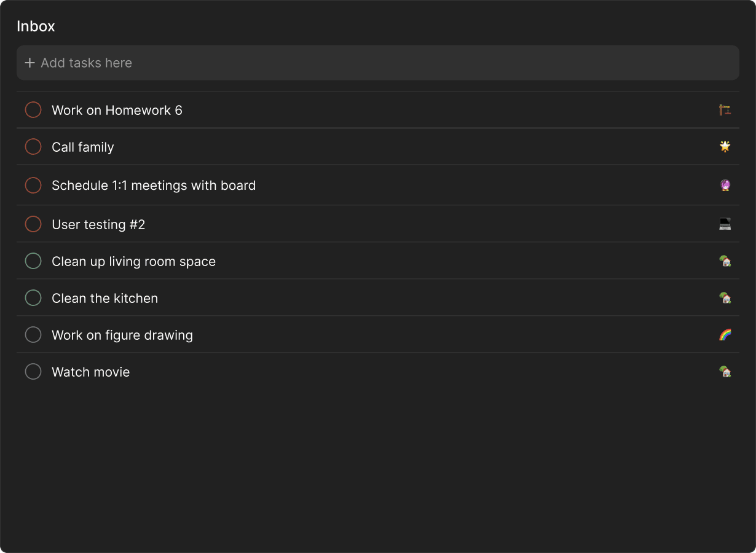Viewport: 756px width, 553px height.
Task: Complete the Schedule 1:1 meetings with board task
Action: [x=33, y=185]
